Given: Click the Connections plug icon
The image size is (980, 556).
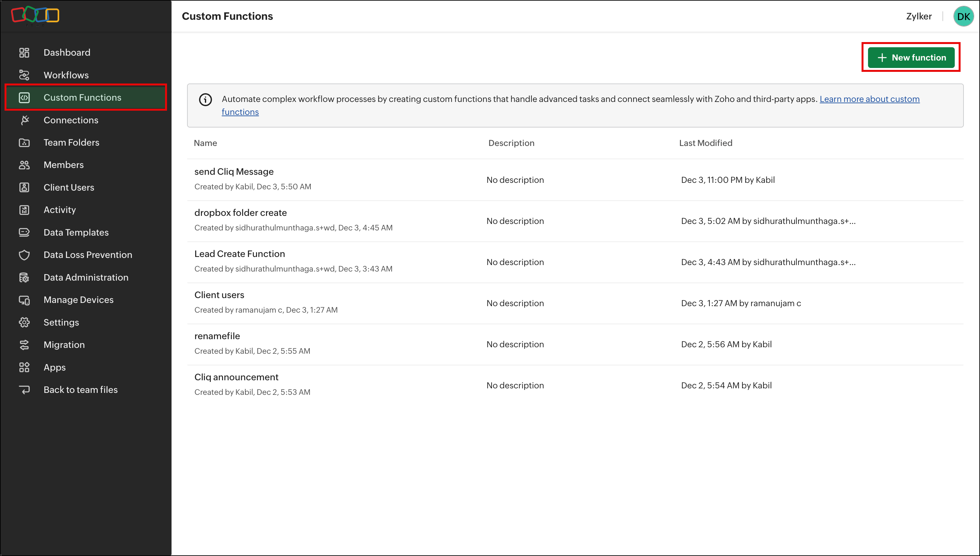Looking at the screenshot, I should click(24, 120).
